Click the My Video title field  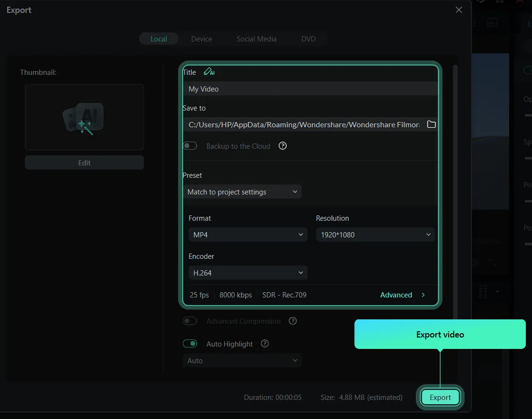(x=310, y=89)
